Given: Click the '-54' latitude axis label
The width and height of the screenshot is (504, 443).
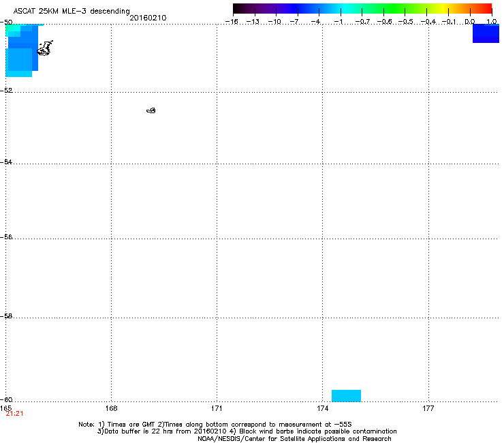Looking at the screenshot, I should coord(6,162).
